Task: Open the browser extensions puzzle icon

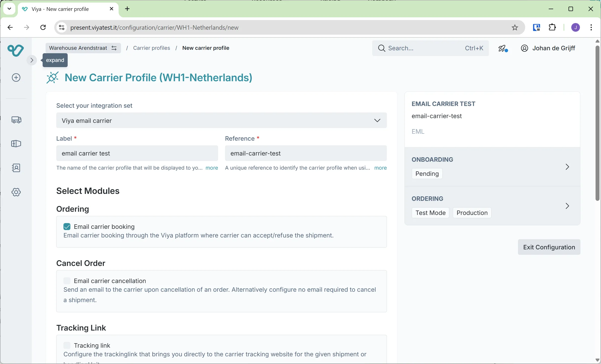Action: [x=552, y=27]
